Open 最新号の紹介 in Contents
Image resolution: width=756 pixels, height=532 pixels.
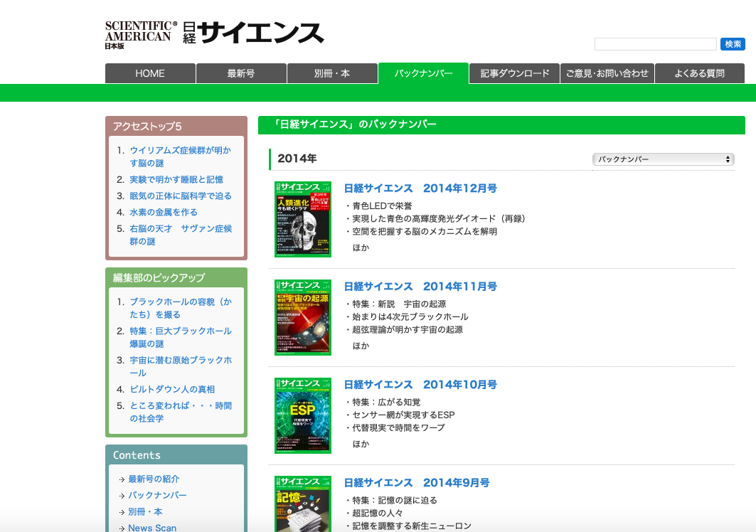pyautogui.click(x=154, y=479)
